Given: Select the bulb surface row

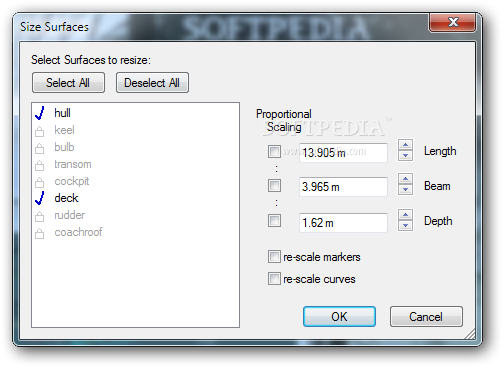Looking at the screenshot, I should point(135,147).
